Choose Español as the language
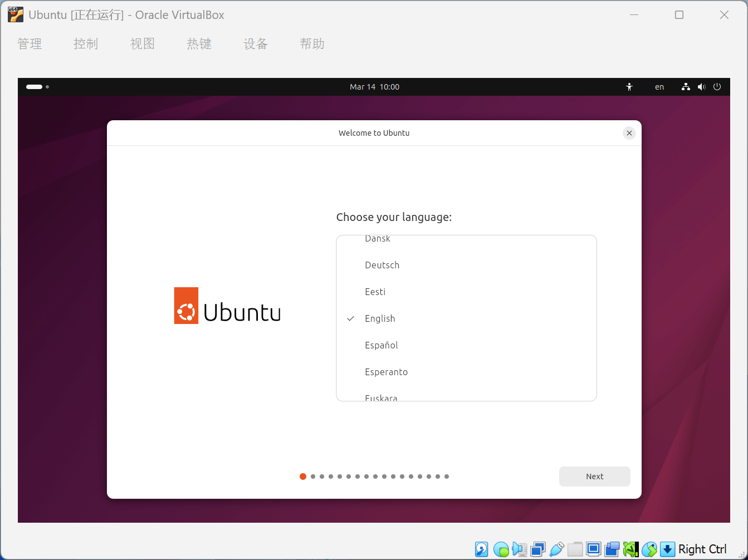The height and width of the screenshot is (560, 748). (x=382, y=345)
